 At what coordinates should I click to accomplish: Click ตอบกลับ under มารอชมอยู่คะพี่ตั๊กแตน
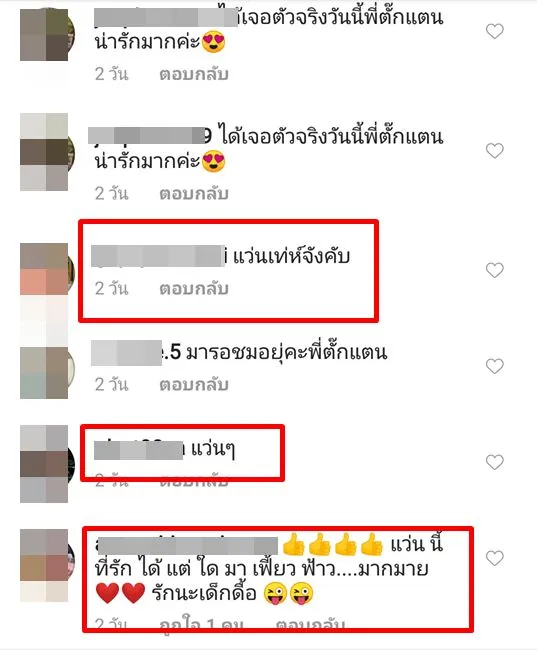coord(194,384)
